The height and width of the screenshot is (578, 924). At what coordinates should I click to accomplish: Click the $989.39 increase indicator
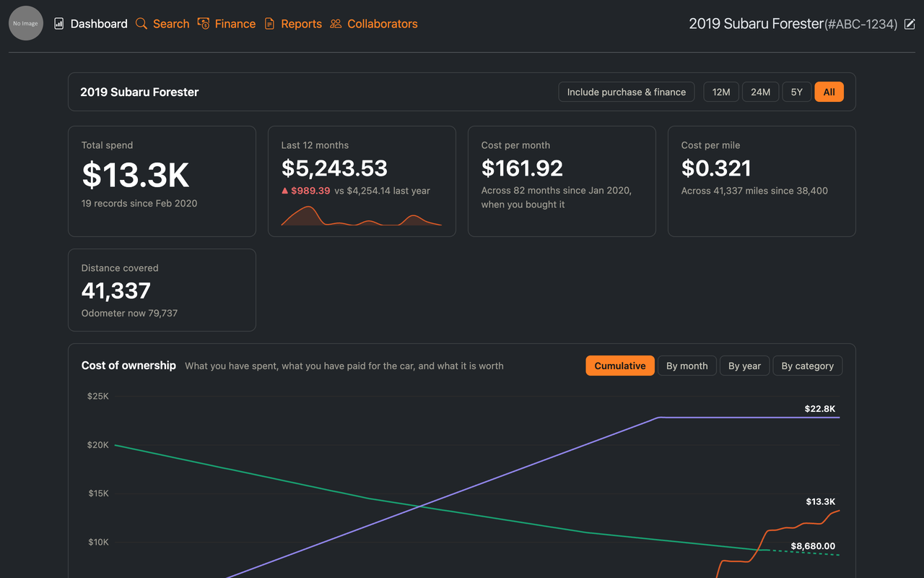(x=306, y=191)
